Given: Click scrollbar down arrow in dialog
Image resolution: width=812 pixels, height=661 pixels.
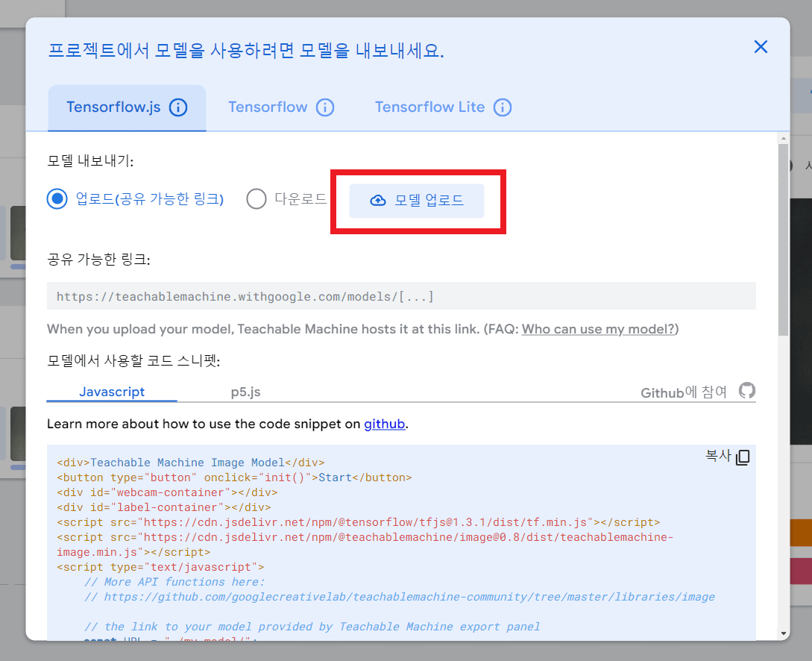Looking at the screenshot, I should [x=784, y=633].
